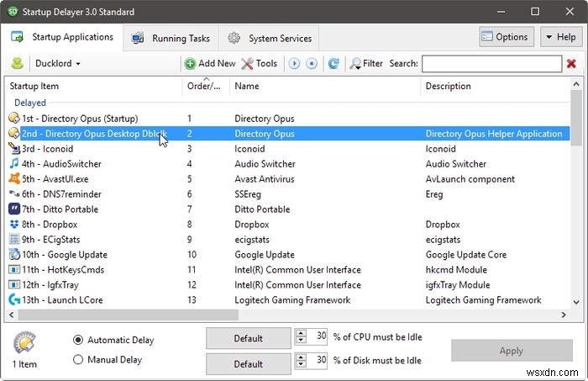The height and width of the screenshot is (381, 588).
Task: Click the Ditto Portable quote icon
Action: pyautogui.click(x=14, y=209)
